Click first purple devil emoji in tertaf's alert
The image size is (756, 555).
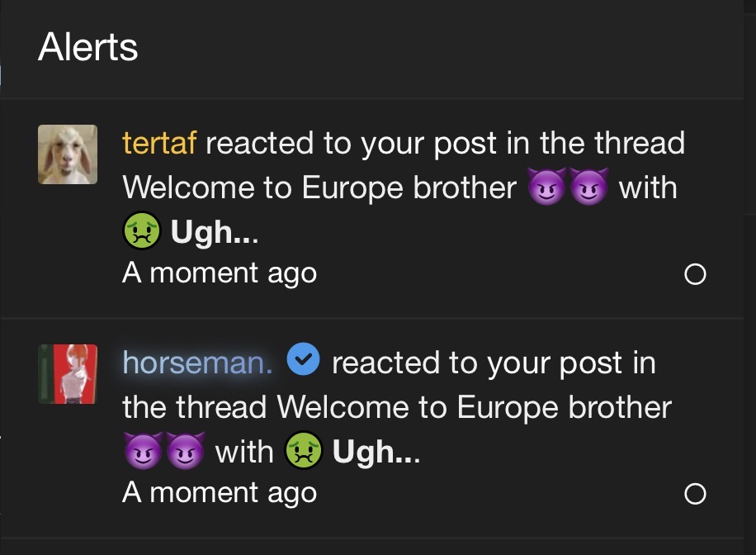pos(546,187)
